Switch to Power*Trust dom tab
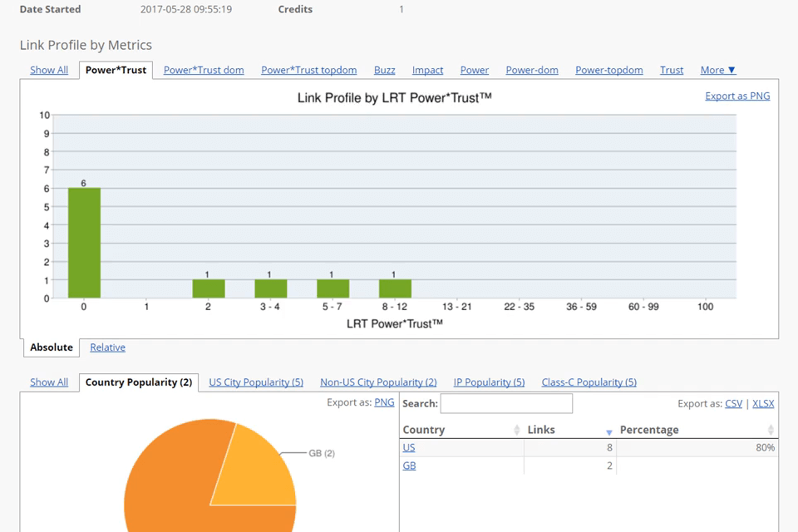 coord(204,70)
